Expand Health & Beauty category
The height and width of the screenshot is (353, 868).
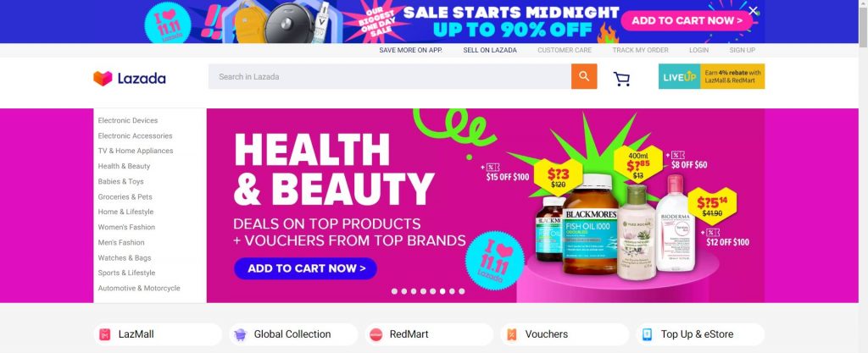point(124,166)
